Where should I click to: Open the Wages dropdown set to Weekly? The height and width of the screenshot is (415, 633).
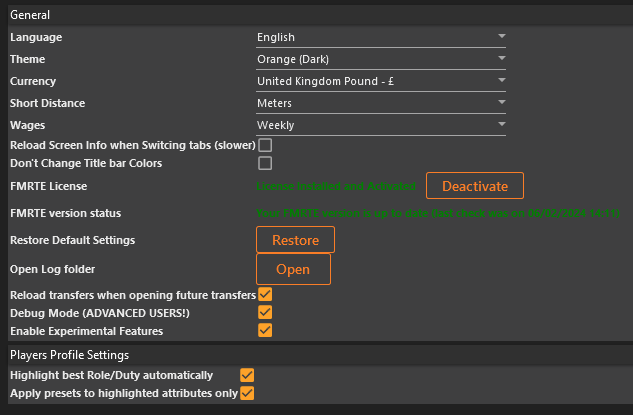(x=381, y=125)
